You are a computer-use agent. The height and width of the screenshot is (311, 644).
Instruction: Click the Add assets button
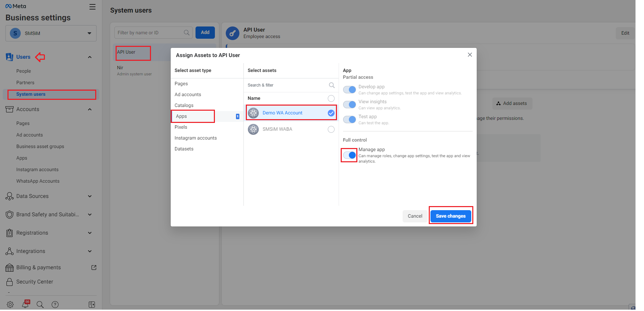[512, 103]
